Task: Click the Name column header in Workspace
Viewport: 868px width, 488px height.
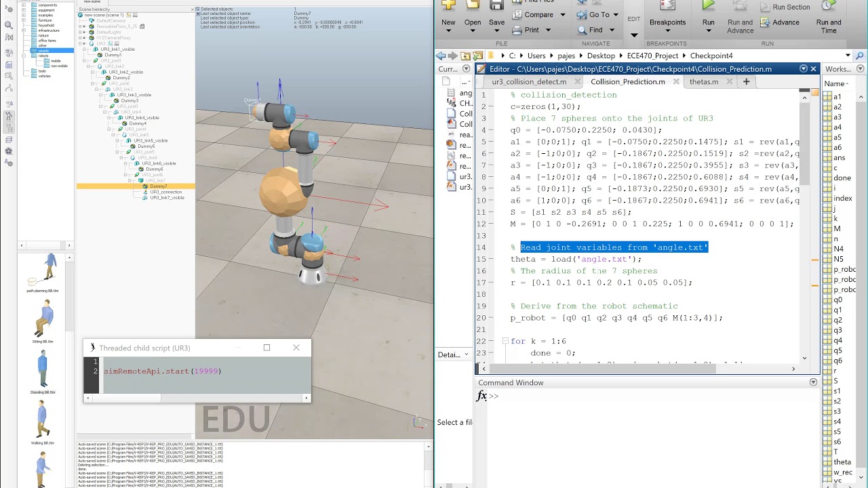Action: click(x=835, y=84)
